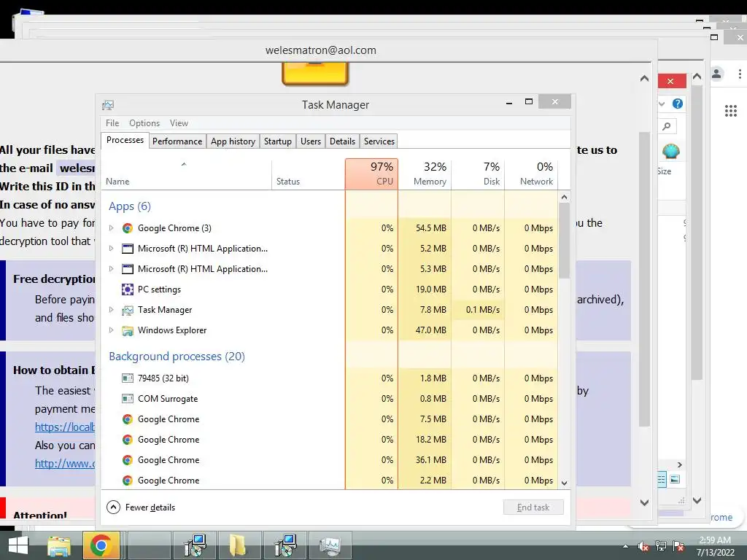Select the Apps (6) group heading
This screenshot has width=747, height=560.
pos(130,206)
